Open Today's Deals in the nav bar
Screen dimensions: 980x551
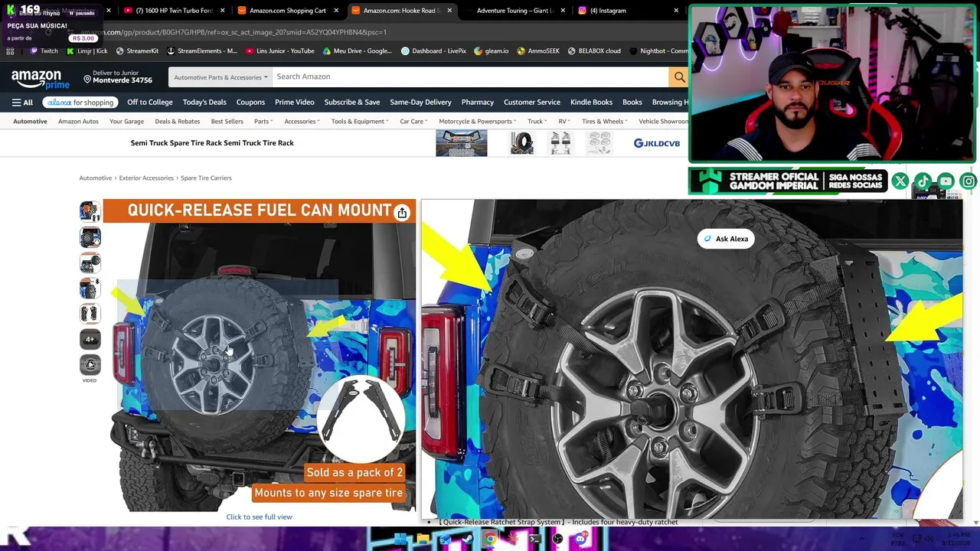coord(204,103)
